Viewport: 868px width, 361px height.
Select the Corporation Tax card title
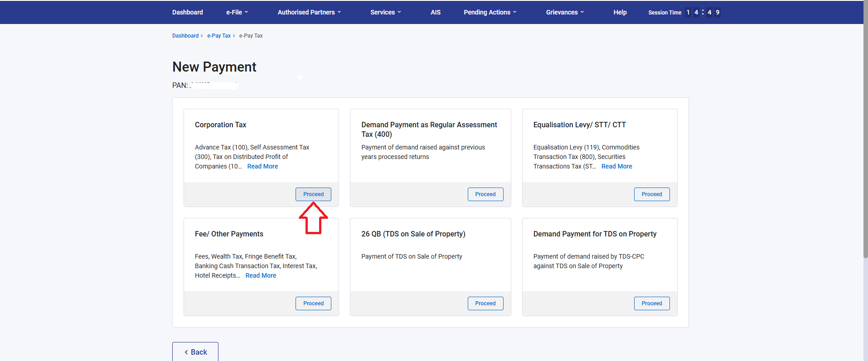[x=220, y=125]
